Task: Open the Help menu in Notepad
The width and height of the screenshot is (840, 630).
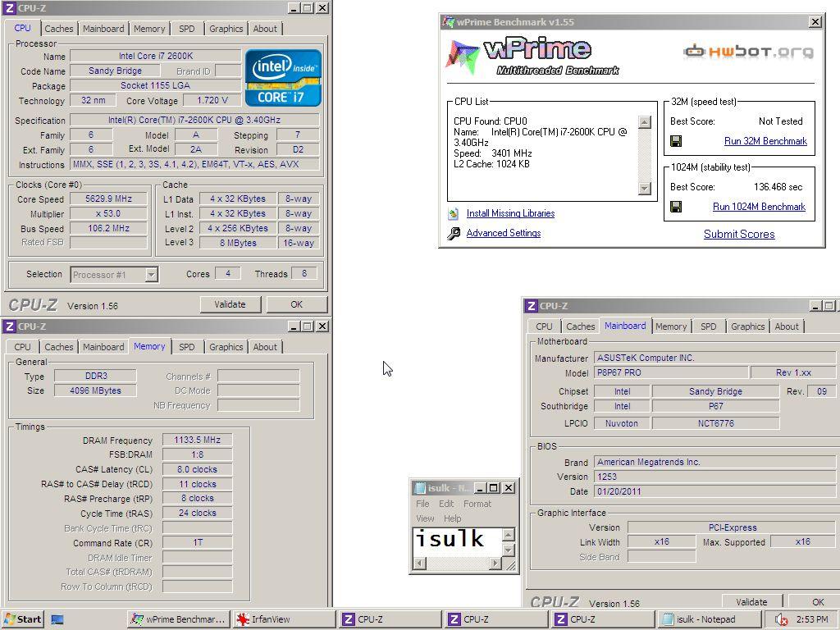Action: pyautogui.click(x=452, y=518)
